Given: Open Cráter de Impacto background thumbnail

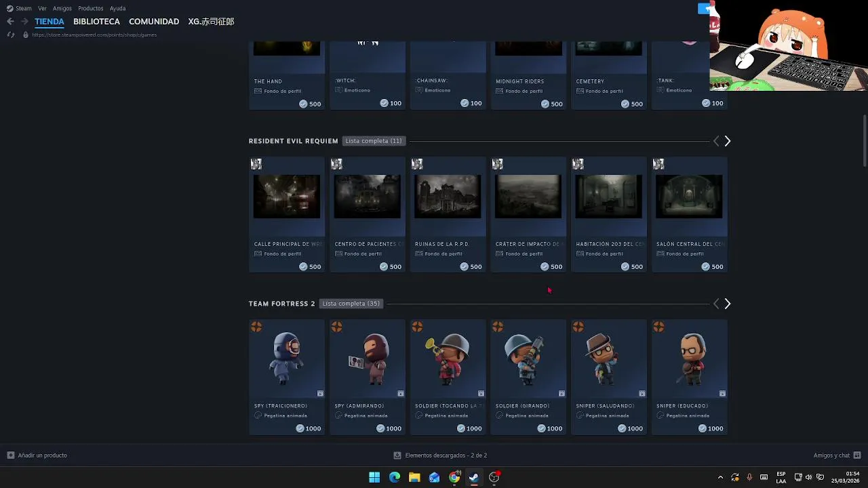Looking at the screenshot, I should click(x=528, y=197).
